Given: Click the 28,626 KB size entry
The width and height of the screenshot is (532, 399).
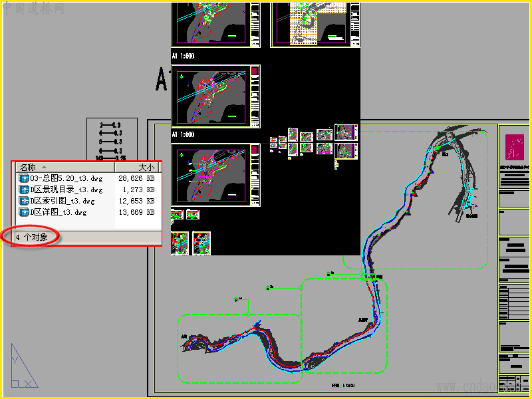Looking at the screenshot, I should (136, 178).
